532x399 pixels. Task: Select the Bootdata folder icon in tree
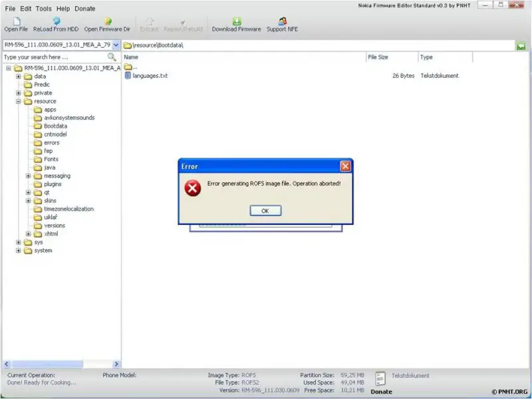38,126
